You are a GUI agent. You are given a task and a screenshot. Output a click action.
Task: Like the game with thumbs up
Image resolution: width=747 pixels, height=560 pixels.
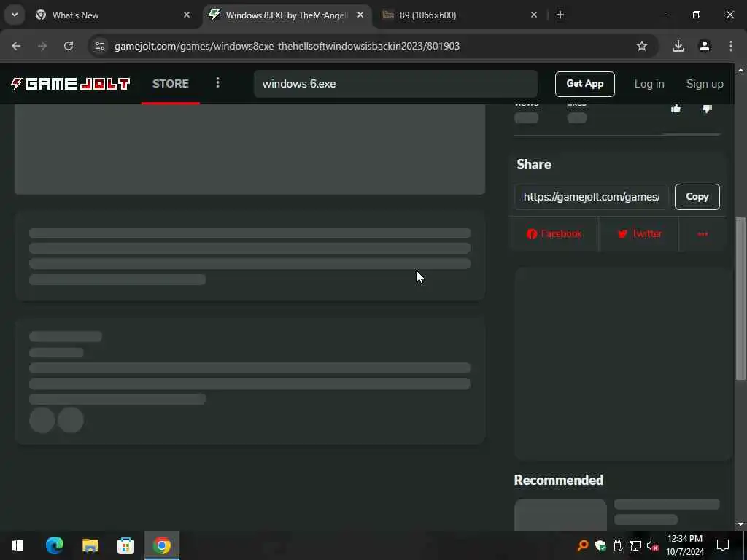click(676, 109)
